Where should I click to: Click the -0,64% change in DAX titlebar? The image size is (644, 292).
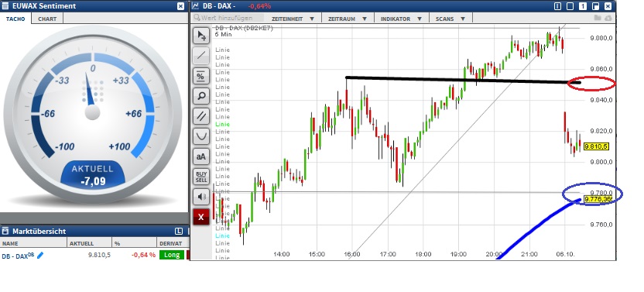[259, 6]
